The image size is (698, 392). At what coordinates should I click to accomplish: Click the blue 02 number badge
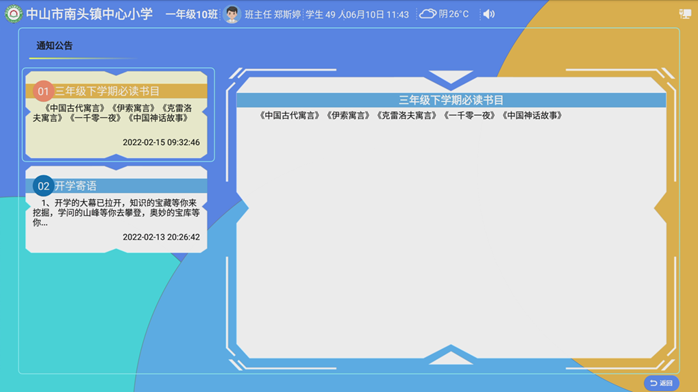(x=43, y=186)
